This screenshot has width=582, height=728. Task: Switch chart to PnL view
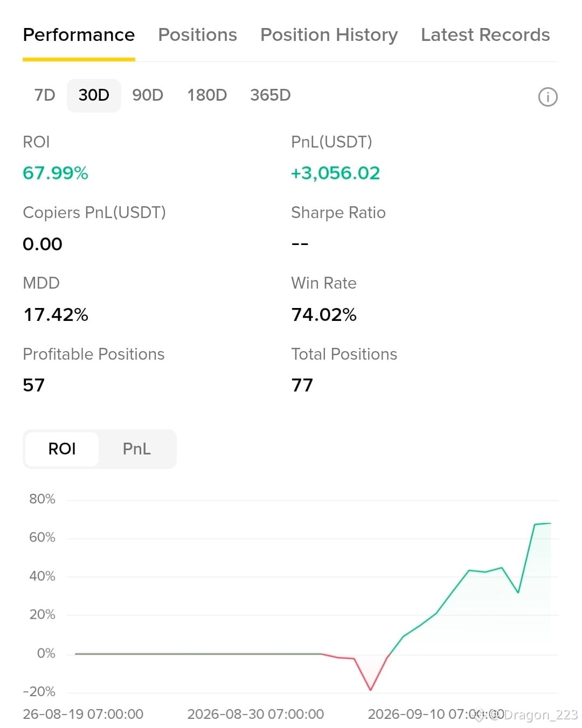(137, 449)
